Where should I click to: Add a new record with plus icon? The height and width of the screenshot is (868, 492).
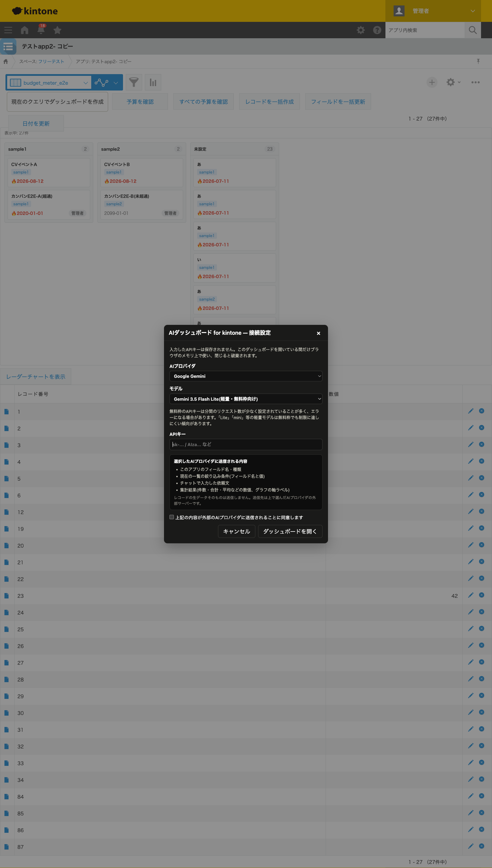[x=432, y=82]
